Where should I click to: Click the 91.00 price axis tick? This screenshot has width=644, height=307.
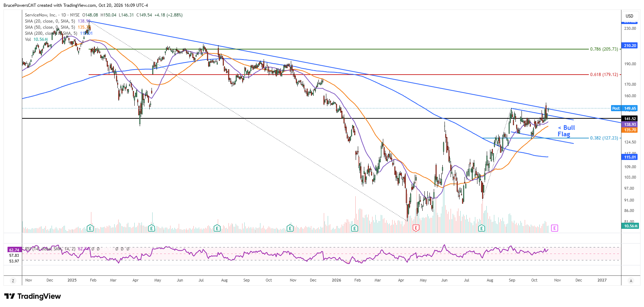pos(629,200)
